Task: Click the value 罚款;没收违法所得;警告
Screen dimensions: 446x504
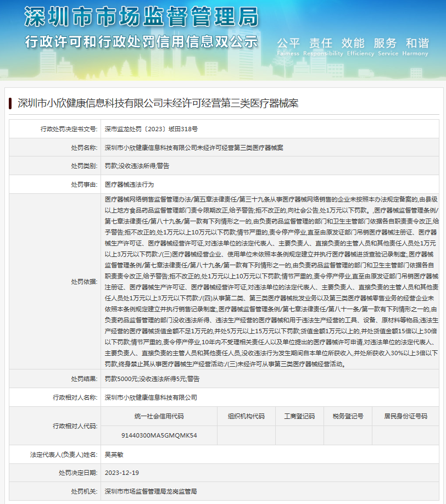Action: click(x=137, y=166)
